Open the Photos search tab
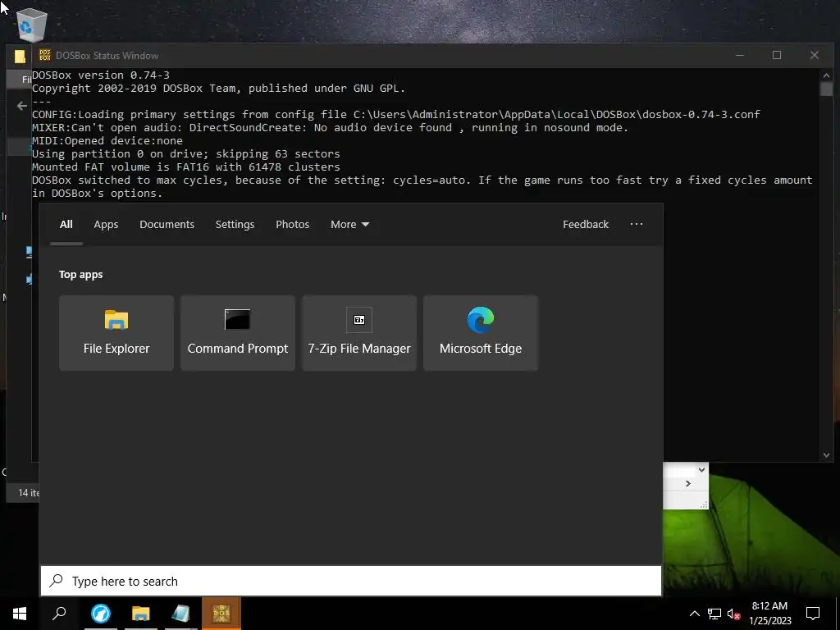This screenshot has width=840, height=630. pyautogui.click(x=293, y=225)
